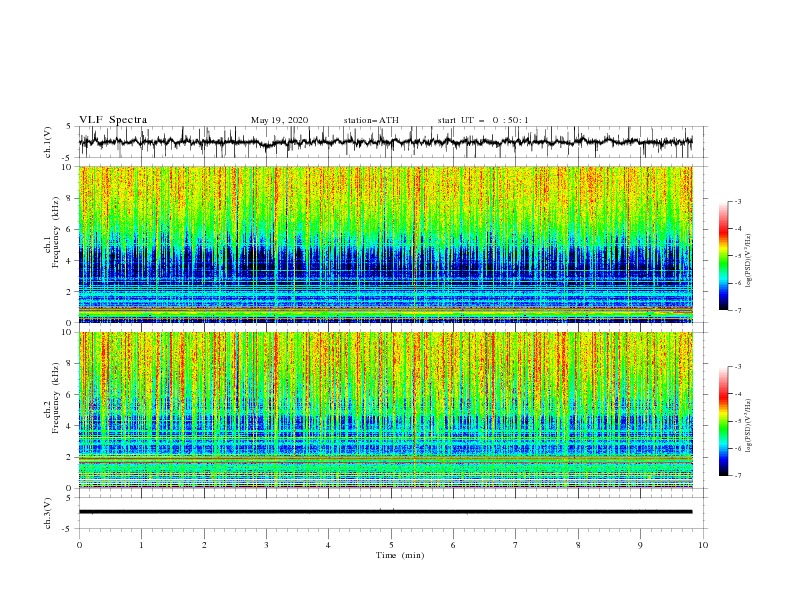The width and height of the screenshot is (792, 612).
Task: Click the 'May 19, 2020' date label
Action: [279, 120]
